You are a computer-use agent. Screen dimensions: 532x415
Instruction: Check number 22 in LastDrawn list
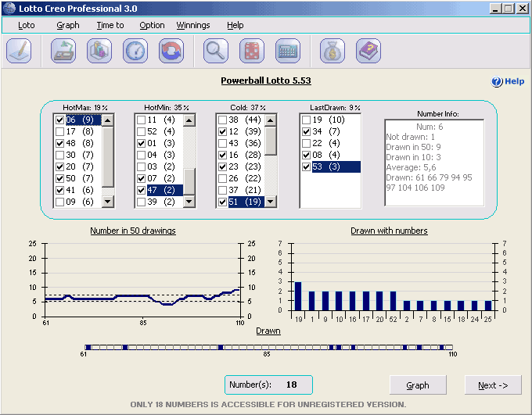(306, 143)
